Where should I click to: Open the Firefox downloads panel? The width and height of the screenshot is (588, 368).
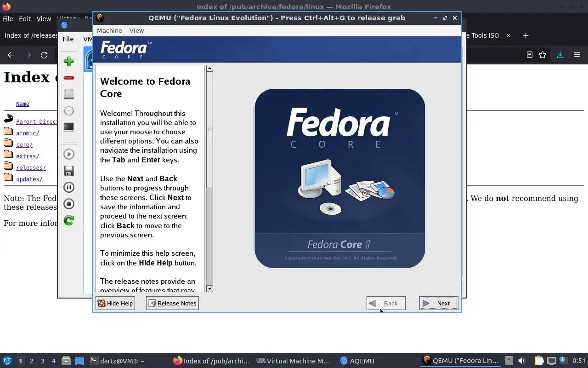[x=560, y=55]
